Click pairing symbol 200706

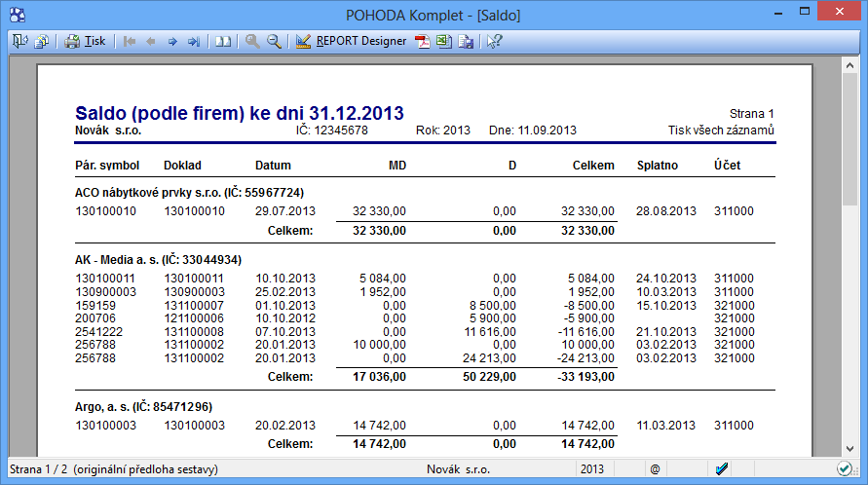(95, 318)
